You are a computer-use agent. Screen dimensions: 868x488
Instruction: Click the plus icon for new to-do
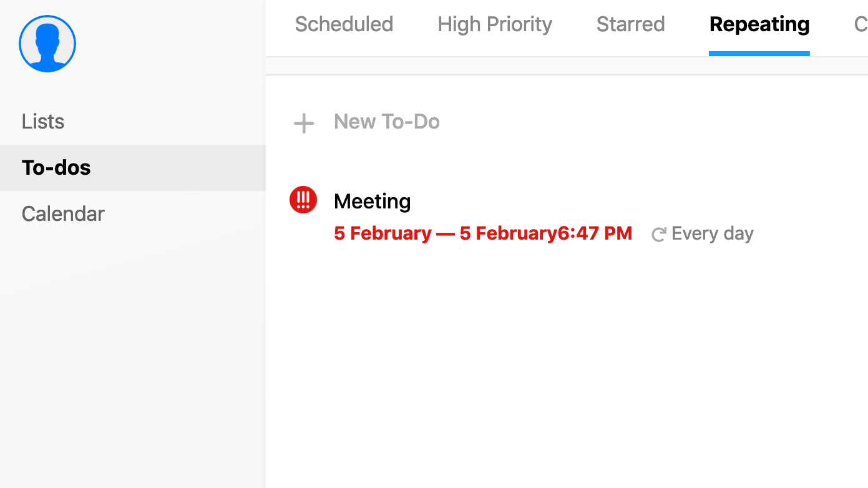(304, 123)
